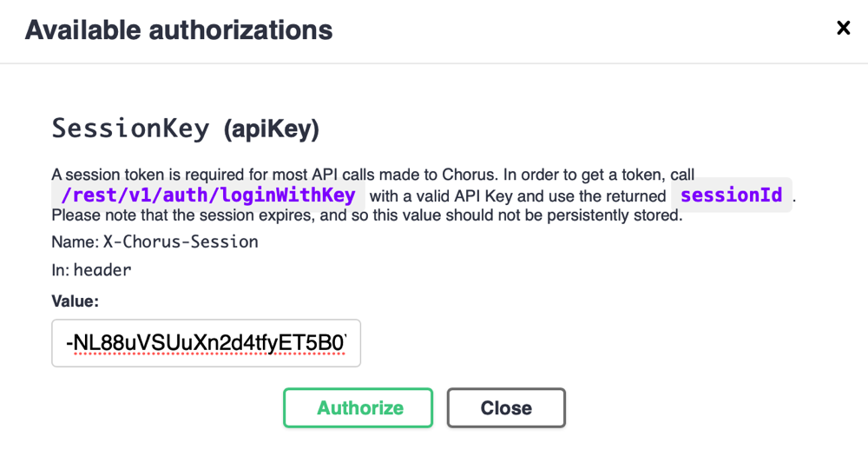The height and width of the screenshot is (476, 868).
Task: Click the Name: label text
Action: pos(75,242)
